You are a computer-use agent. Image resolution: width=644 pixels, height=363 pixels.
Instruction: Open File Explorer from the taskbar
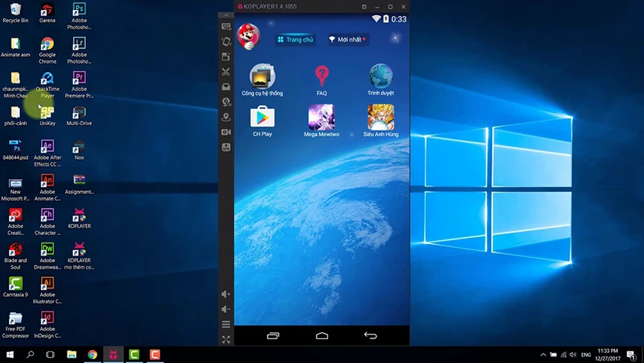coord(71,355)
